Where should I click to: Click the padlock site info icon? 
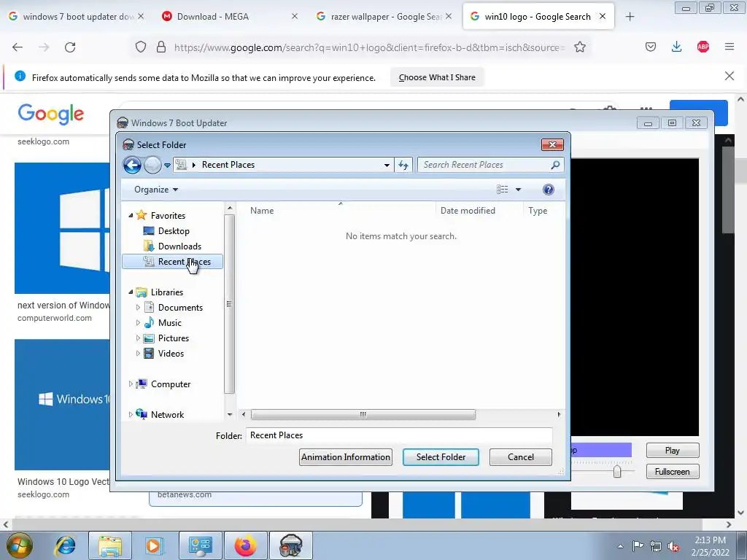point(161,47)
